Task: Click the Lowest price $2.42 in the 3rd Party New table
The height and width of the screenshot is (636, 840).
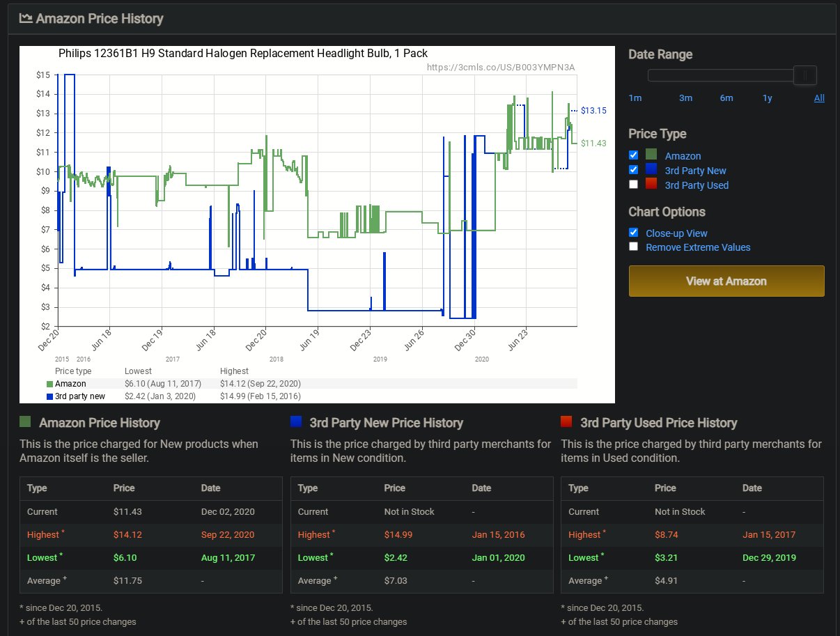Action: pyautogui.click(x=396, y=557)
